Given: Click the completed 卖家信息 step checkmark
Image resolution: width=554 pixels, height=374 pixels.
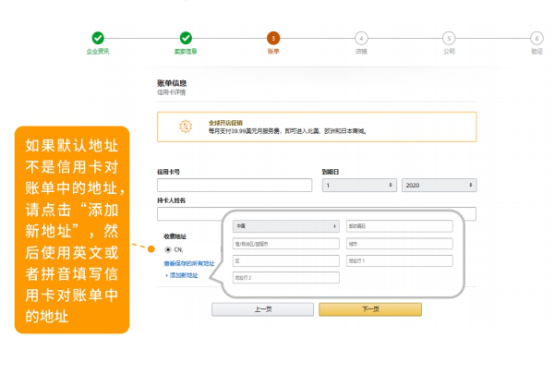Looking at the screenshot, I should click(x=186, y=37).
